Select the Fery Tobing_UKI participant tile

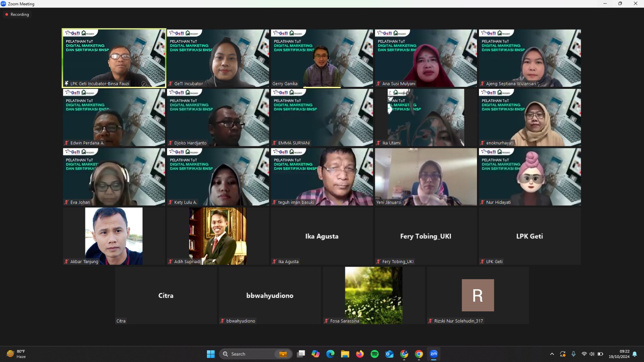425,236
